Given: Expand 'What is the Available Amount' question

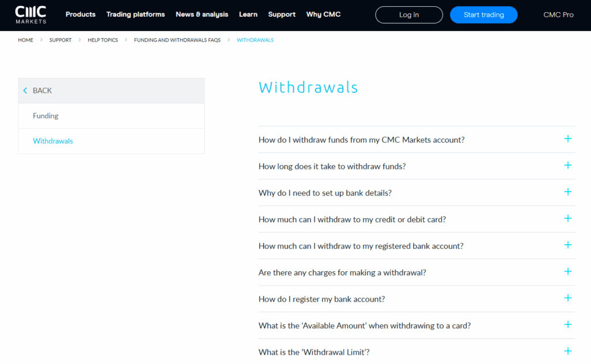Looking at the screenshot, I should 364,325.
